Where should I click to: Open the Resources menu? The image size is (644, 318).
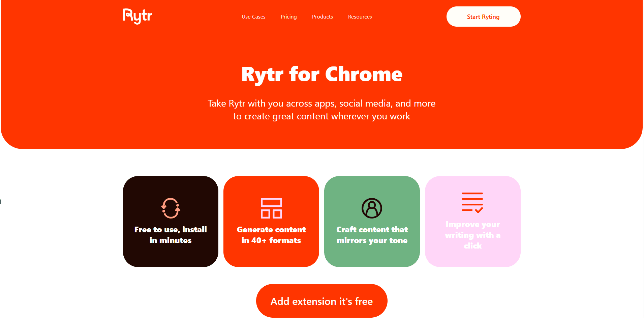click(x=360, y=17)
